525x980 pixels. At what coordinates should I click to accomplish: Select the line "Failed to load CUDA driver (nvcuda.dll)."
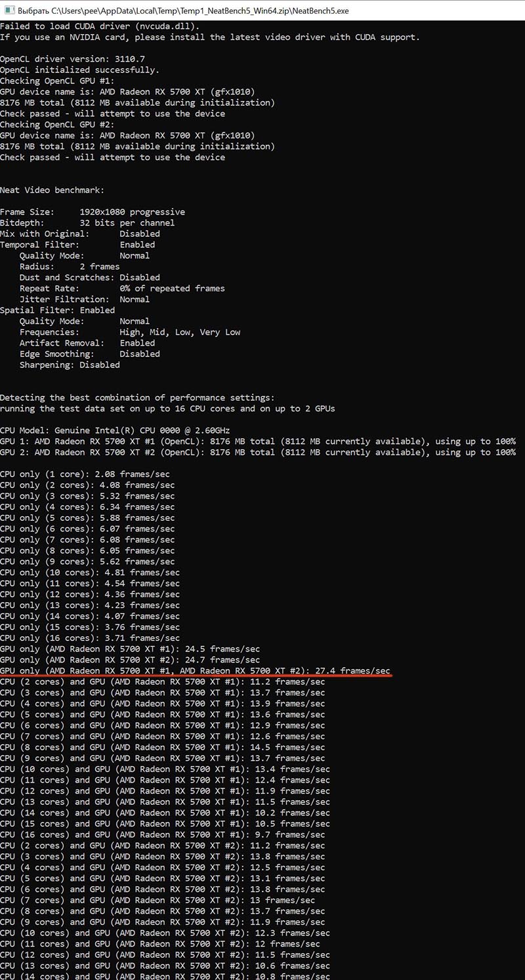coord(100,26)
